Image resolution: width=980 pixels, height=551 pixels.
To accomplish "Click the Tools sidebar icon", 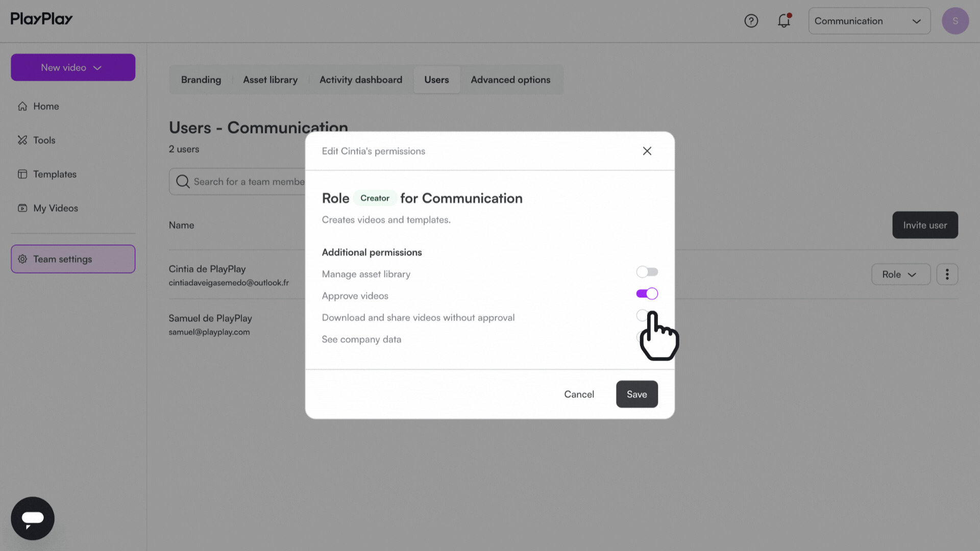I will pos(22,140).
